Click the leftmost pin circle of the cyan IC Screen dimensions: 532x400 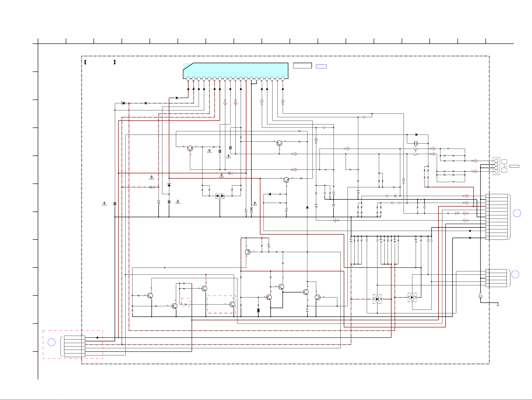tap(188, 79)
